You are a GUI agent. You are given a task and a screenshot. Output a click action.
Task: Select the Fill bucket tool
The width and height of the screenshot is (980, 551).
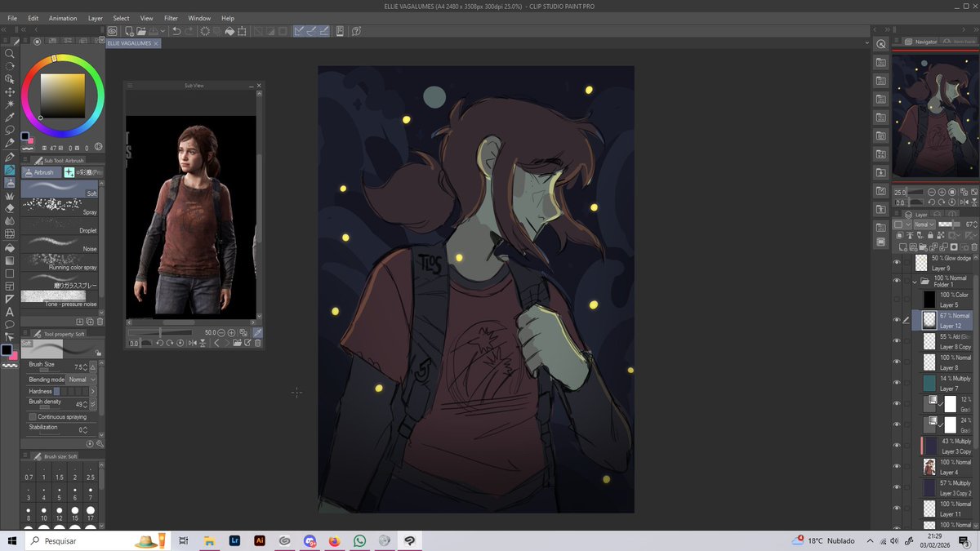pyautogui.click(x=10, y=247)
